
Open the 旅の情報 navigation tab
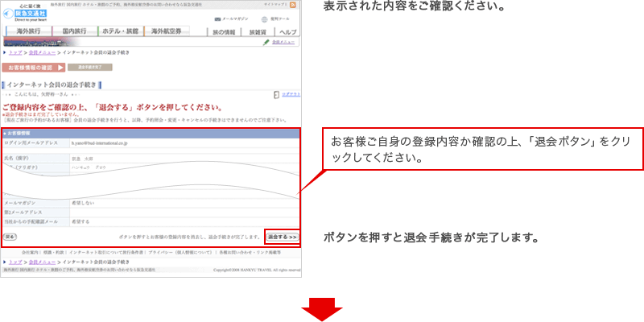224,32
